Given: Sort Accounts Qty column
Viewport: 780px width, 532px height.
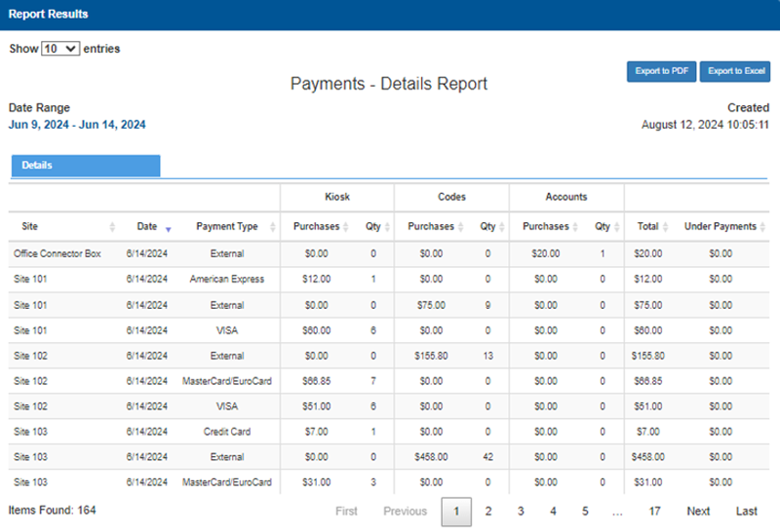Looking at the screenshot, I should 617,227.
